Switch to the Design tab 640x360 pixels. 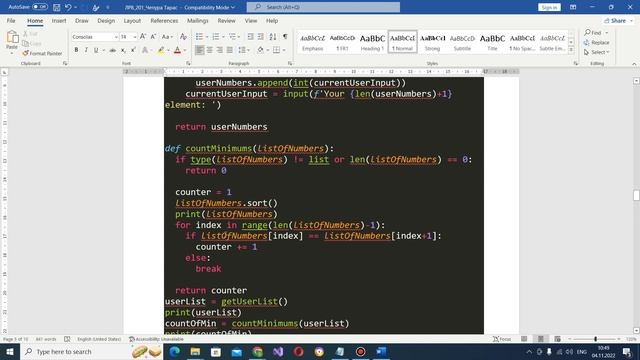coord(106,20)
